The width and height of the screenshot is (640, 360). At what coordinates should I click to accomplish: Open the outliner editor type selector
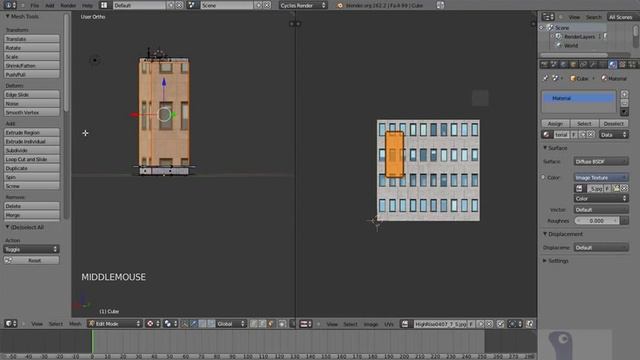(548, 17)
